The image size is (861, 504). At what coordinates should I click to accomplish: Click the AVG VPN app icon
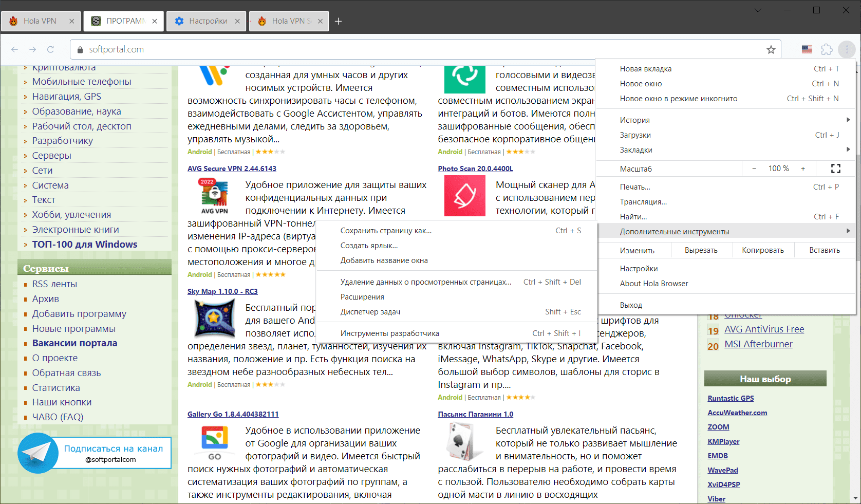point(214,196)
